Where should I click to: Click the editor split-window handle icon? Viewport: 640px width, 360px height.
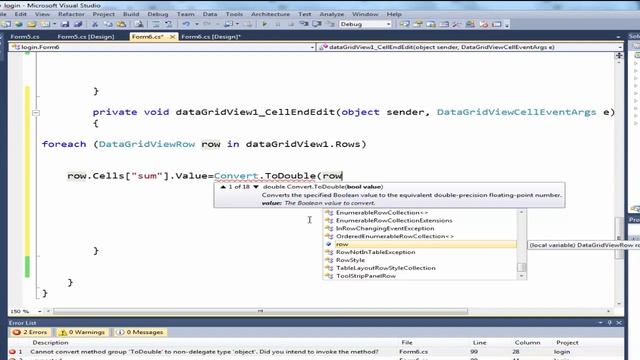click(x=619, y=56)
